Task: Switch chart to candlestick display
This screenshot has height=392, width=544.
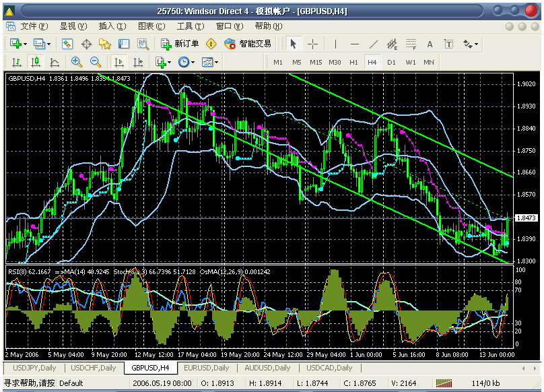Action: [x=36, y=62]
